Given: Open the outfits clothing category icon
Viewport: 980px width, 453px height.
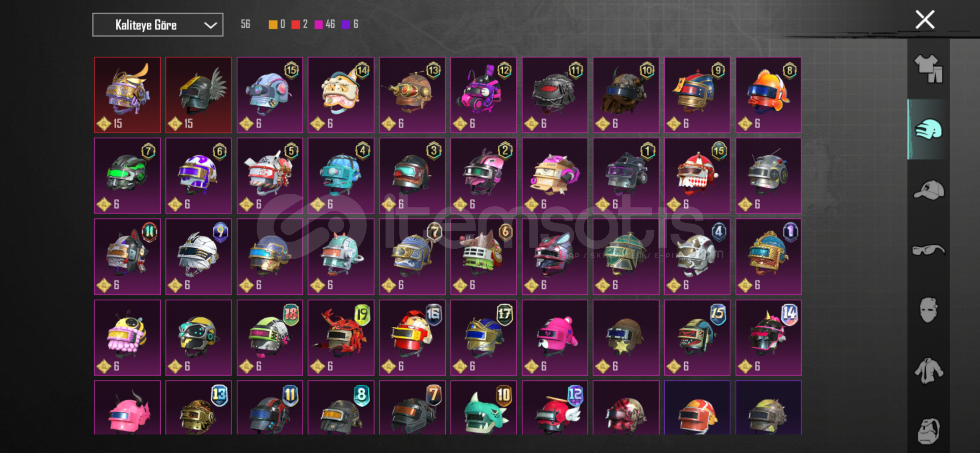Looking at the screenshot, I should coord(928,69).
